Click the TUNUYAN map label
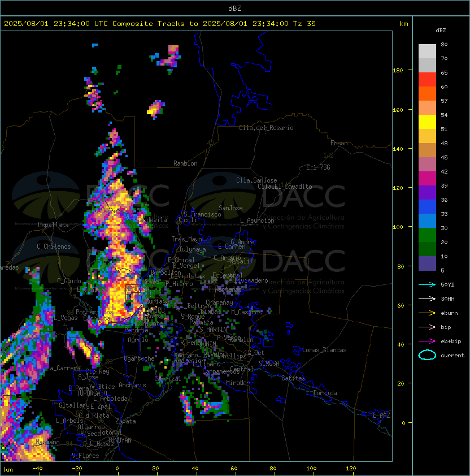The image size is (470, 476). [119, 440]
